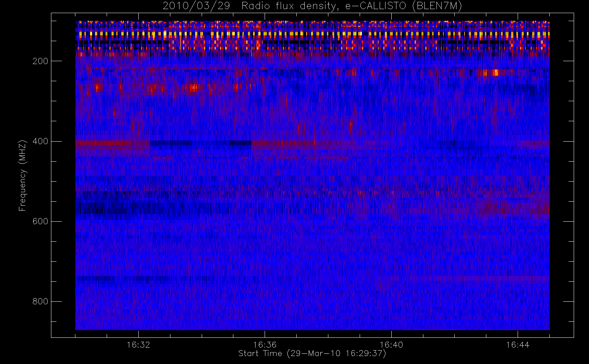Click the 16:36 time tick label
The width and height of the screenshot is (589, 364).
point(265,345)
